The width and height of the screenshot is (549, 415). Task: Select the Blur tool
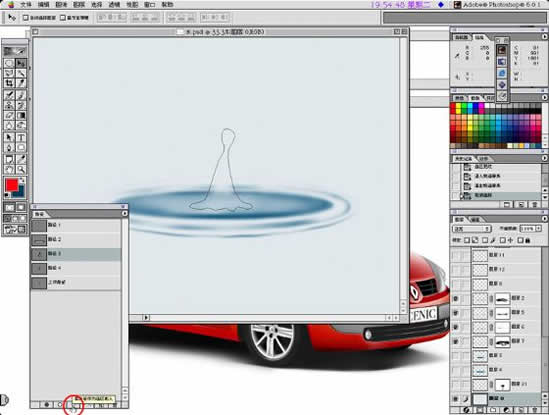(9, 125)
